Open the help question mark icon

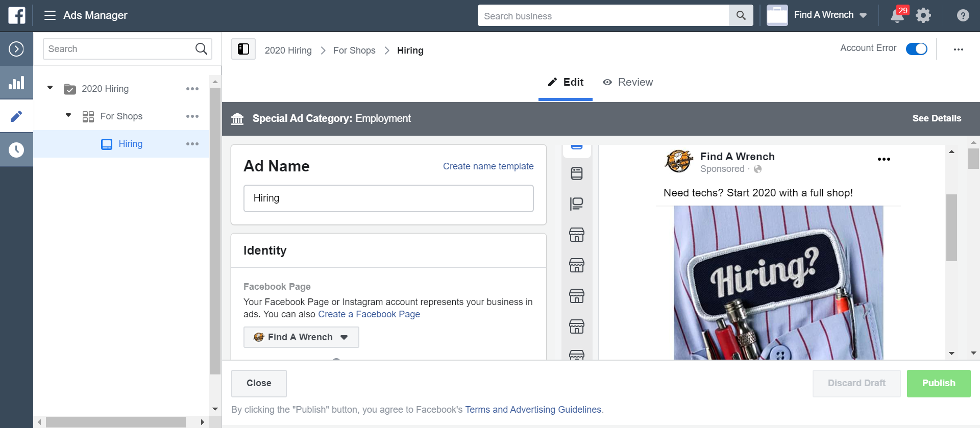click(x=963, y=15)
